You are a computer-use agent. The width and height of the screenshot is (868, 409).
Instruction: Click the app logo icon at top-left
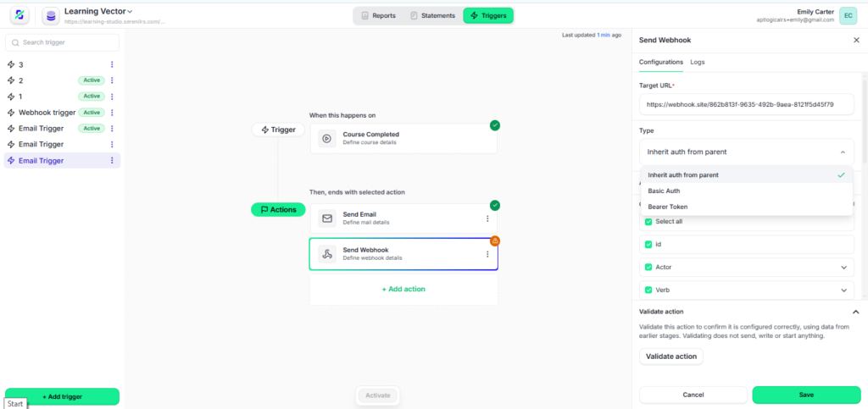(x=20, y=16)
